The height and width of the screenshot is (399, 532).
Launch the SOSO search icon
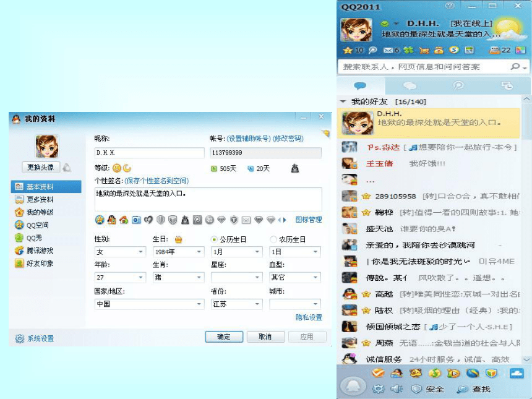pos(454,50)
